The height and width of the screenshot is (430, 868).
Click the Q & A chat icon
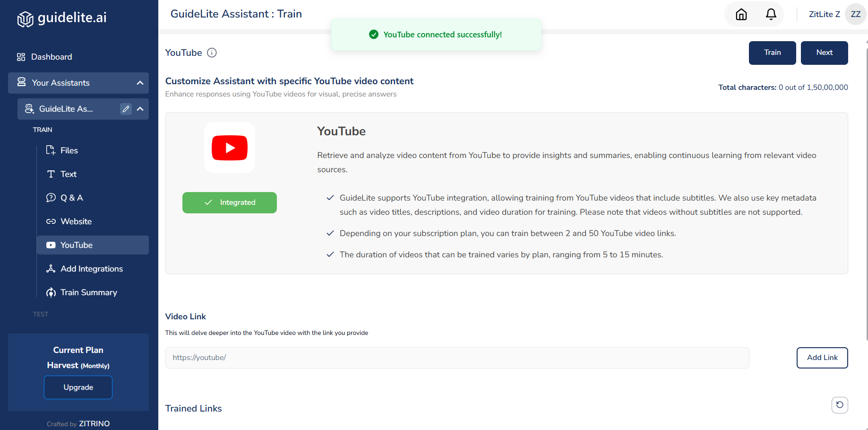[x=51, y=198]
